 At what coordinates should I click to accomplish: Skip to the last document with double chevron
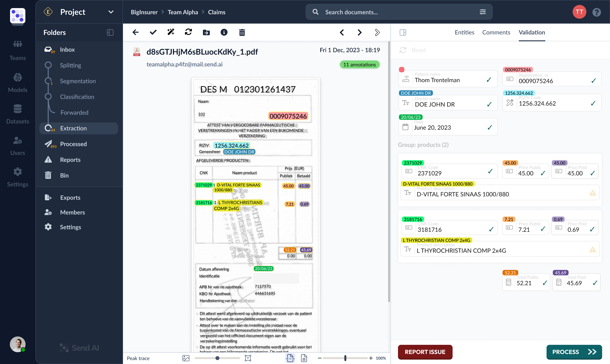378,32
